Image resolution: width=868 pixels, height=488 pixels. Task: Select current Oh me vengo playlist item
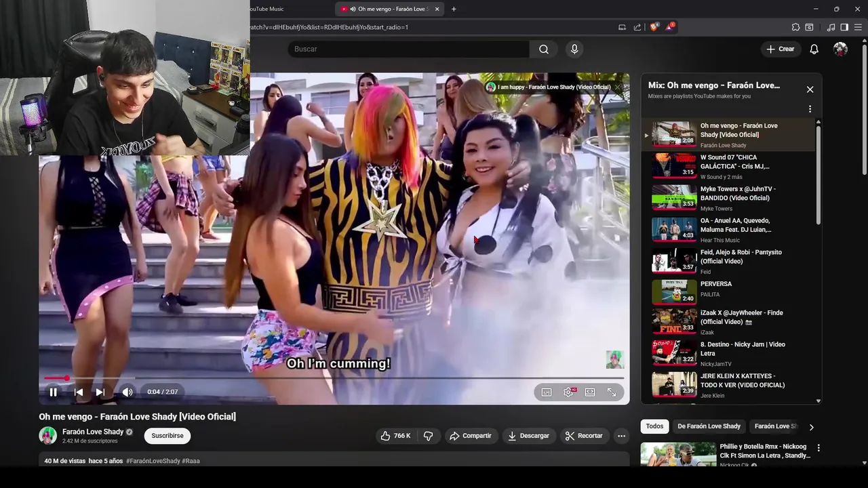click(729, 134)
